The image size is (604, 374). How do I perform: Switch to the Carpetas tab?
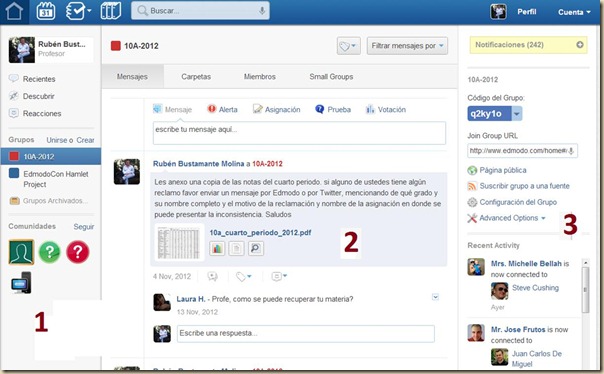click(196, 77)
